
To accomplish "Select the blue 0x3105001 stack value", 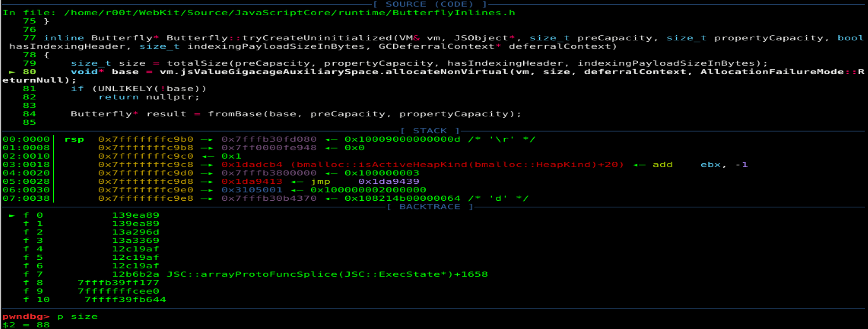I will 251,190.
